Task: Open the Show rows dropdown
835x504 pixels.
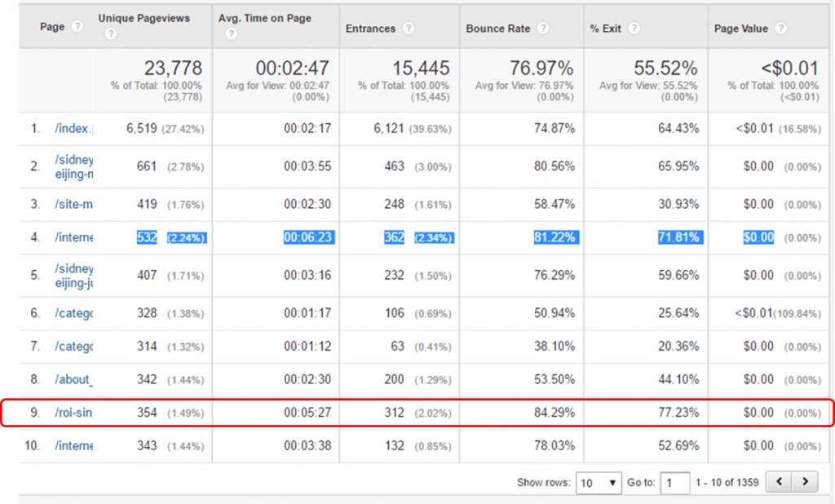Action: pos(599,483)
